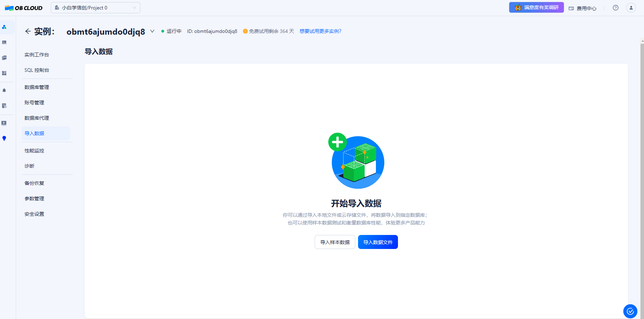644x319 pixels.
Task: Expand the instance name dropdown chevron
Action: 152,31
